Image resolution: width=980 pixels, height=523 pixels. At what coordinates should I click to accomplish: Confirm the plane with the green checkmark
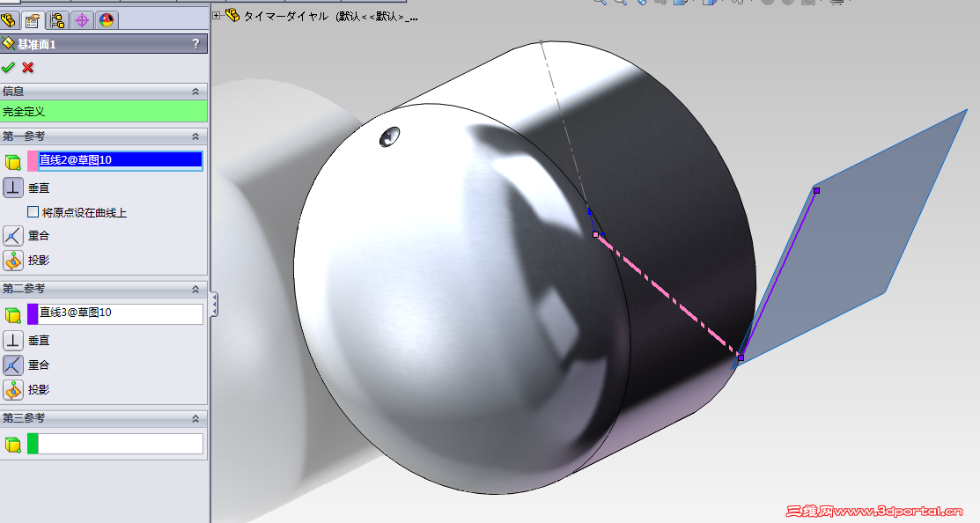pyautogui.click(x=8, y=67)
